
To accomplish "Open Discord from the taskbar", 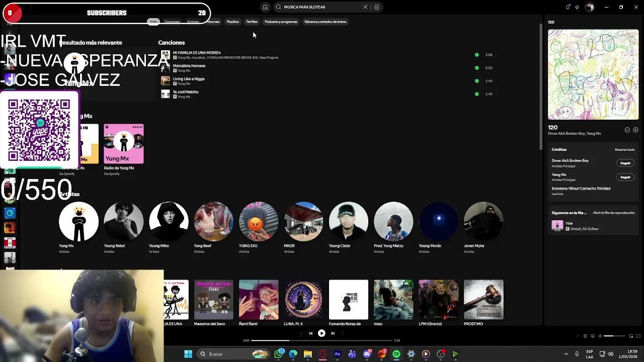I will (367, 354).
